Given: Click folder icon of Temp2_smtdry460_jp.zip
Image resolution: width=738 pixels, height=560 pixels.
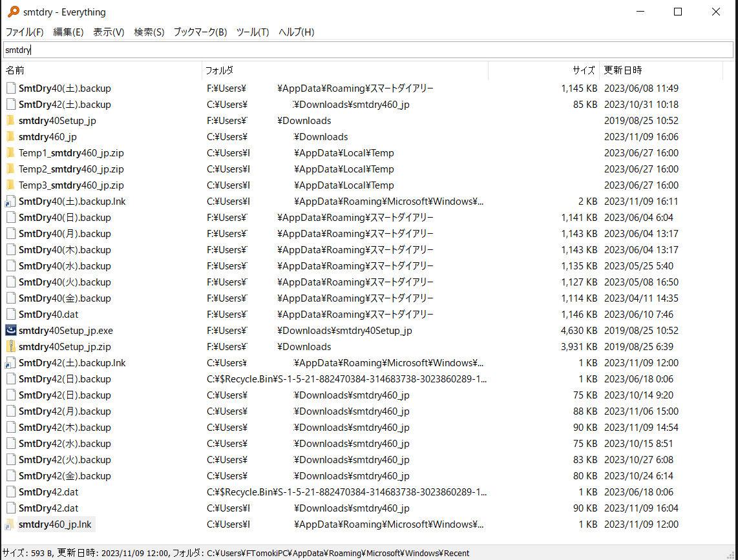Looking at the screenshot, I should (x=11, y=169).
